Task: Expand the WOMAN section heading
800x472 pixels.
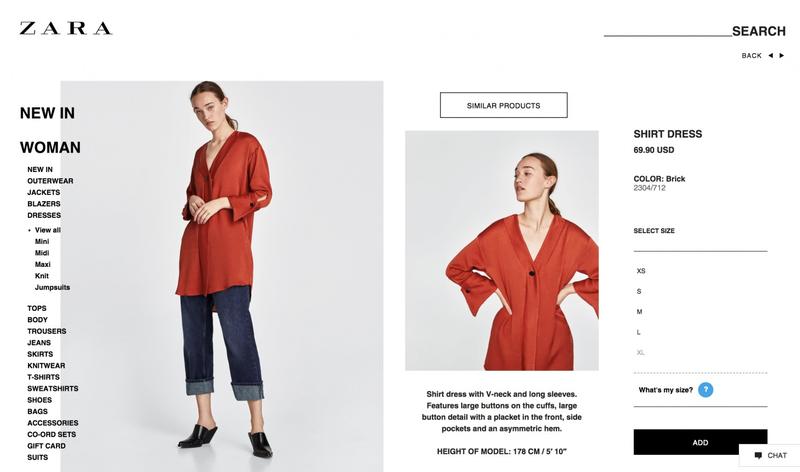Action: (x=50, y=147)
